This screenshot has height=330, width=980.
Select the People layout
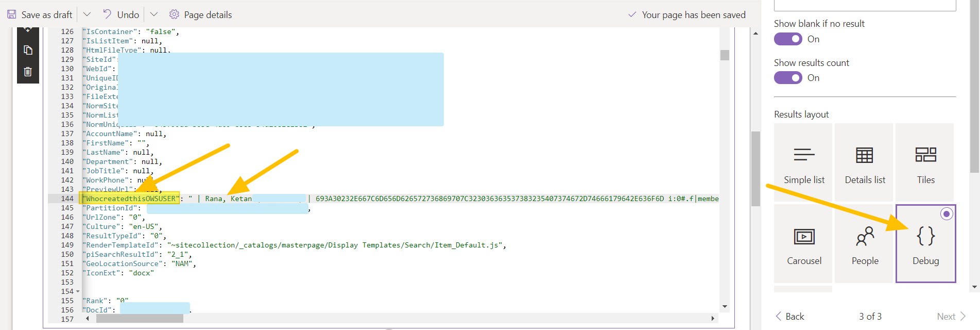click(x=864, y=243)
